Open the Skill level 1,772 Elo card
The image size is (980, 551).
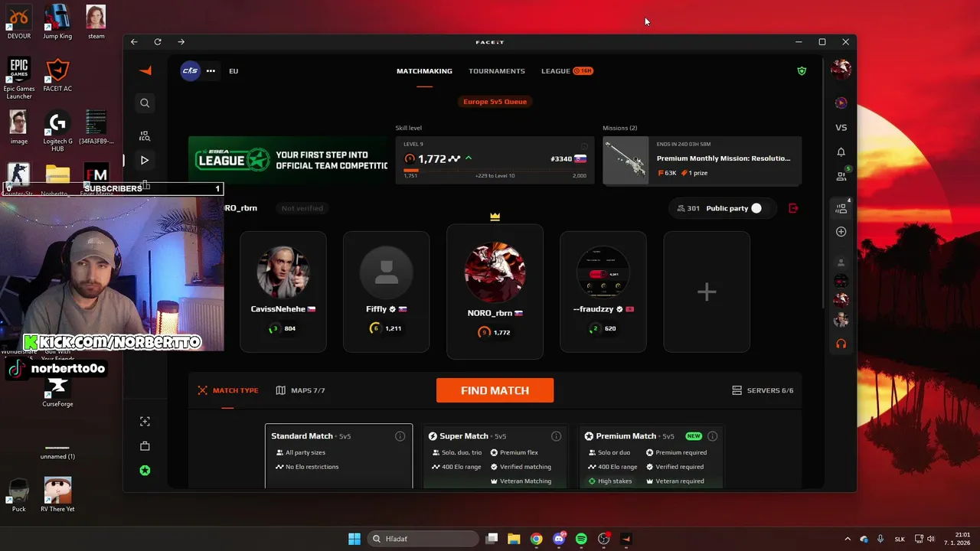click(495, 160)
